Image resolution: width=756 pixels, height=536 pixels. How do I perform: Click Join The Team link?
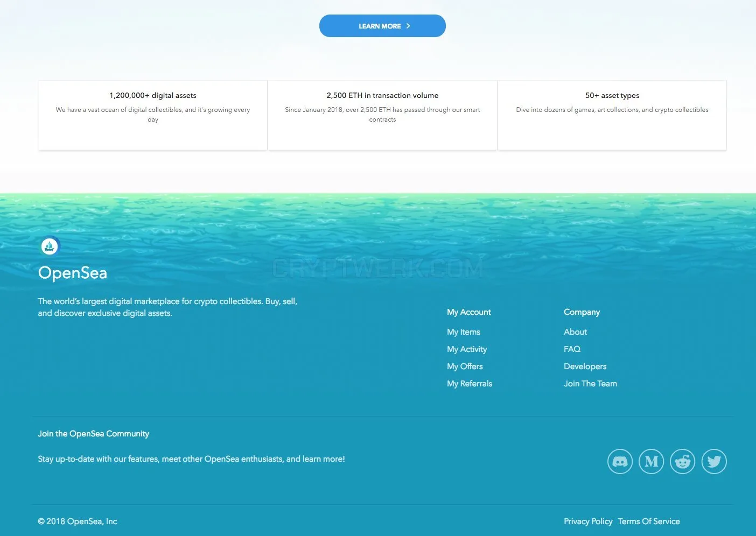[590, 384]
